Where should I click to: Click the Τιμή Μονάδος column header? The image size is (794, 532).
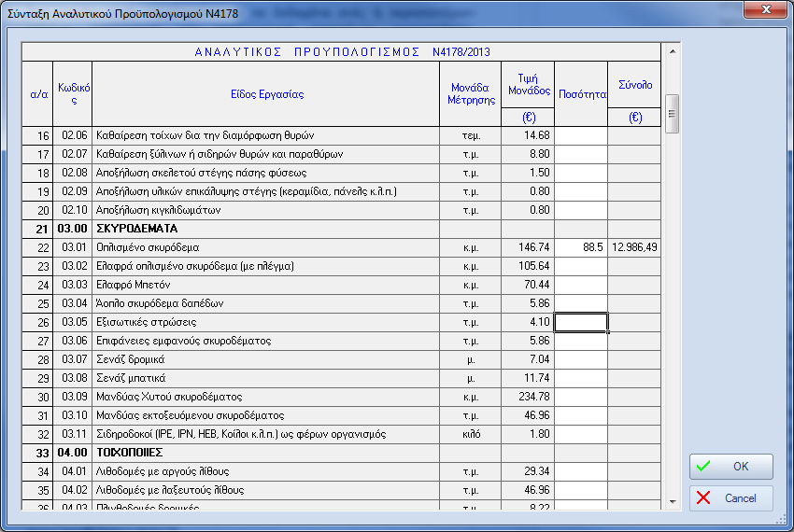pyautogui.click(x=528, y=85)
